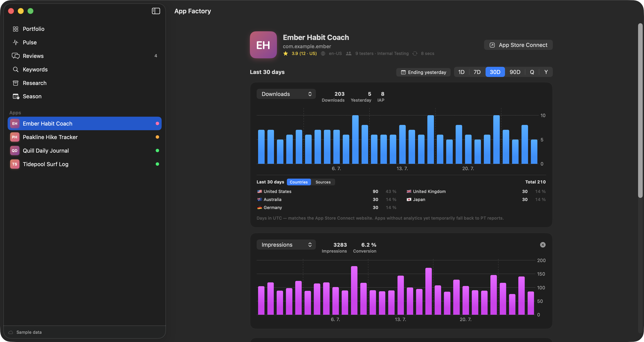Click the EH icon in sidebar apps list
The image size is (644, 342).
(15, 123)
